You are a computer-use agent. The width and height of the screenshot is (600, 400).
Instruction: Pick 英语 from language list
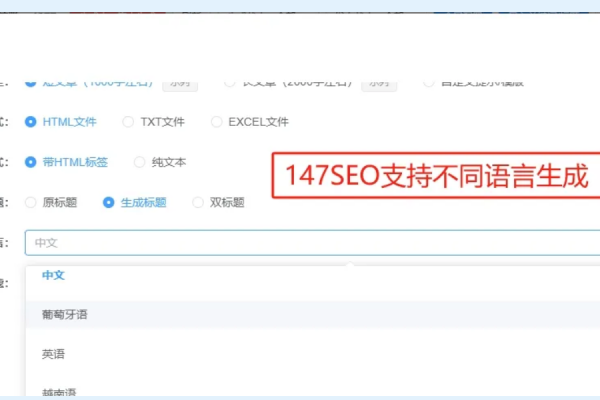tap(313, 354)
